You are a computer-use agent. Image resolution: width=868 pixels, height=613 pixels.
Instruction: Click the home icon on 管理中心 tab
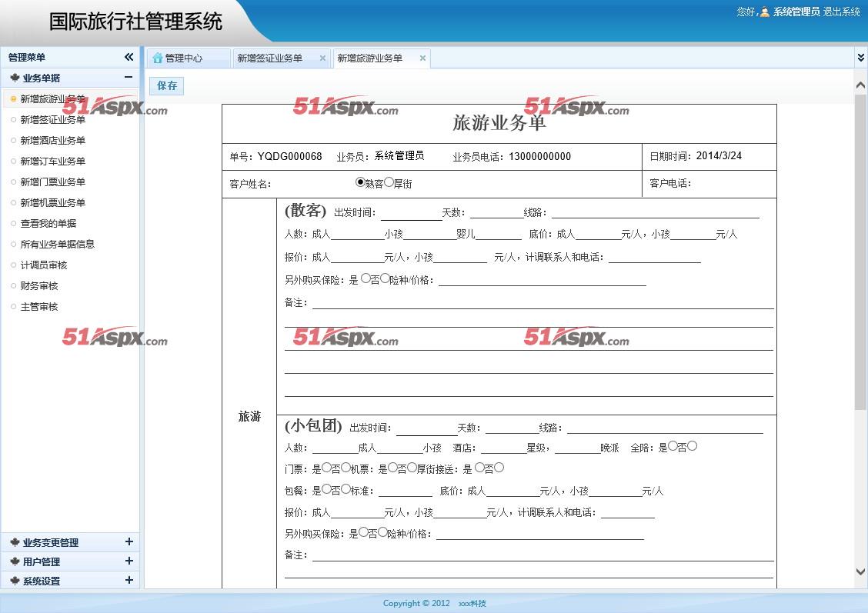pyautogui.click(x=158, y=58)
